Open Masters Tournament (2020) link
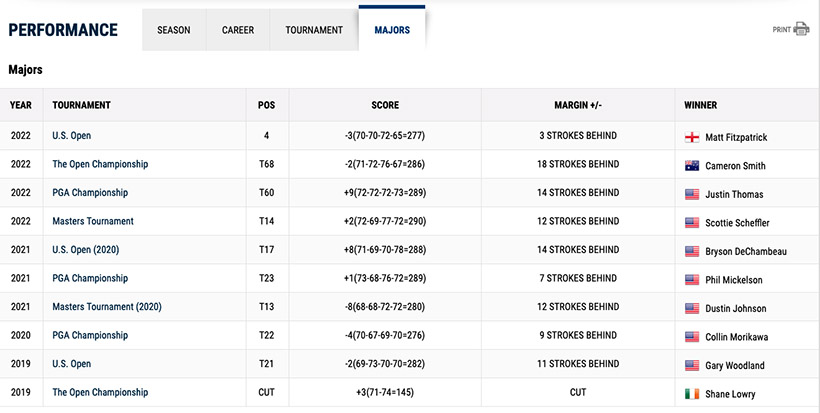The image size is (820, 413). (107, 307)
